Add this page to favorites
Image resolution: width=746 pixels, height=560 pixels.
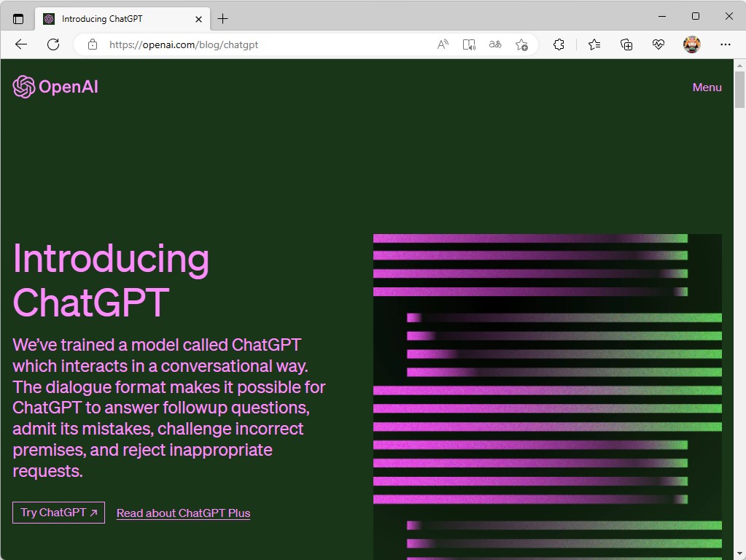[x=521, y=44]
